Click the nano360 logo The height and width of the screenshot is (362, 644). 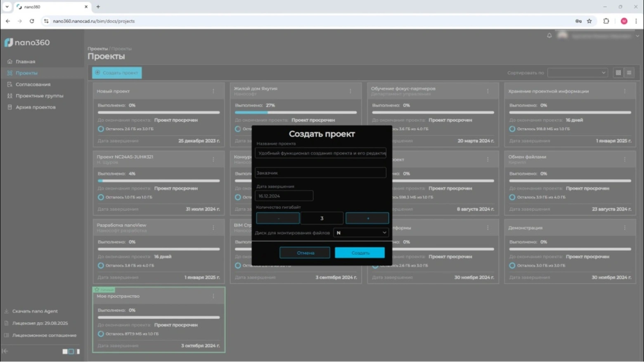tap(27, 43)
